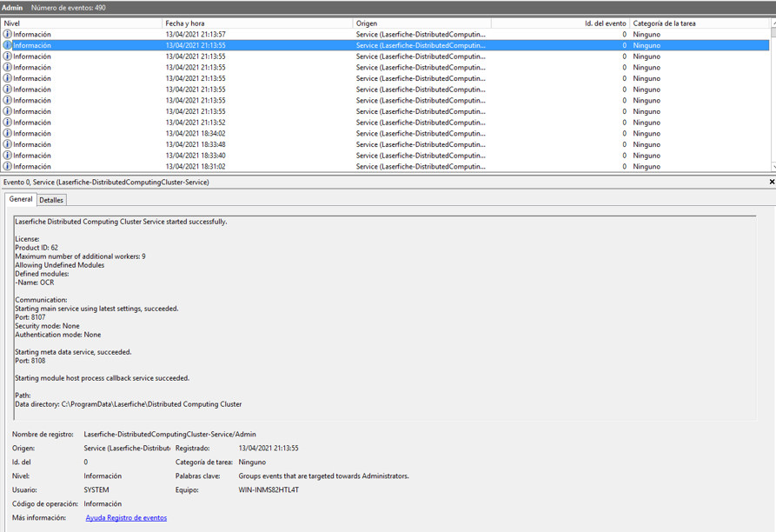Select the event dated 13/04/2021 18:31:02
This screenshot has width=776, height=532.
pos(386,166)
